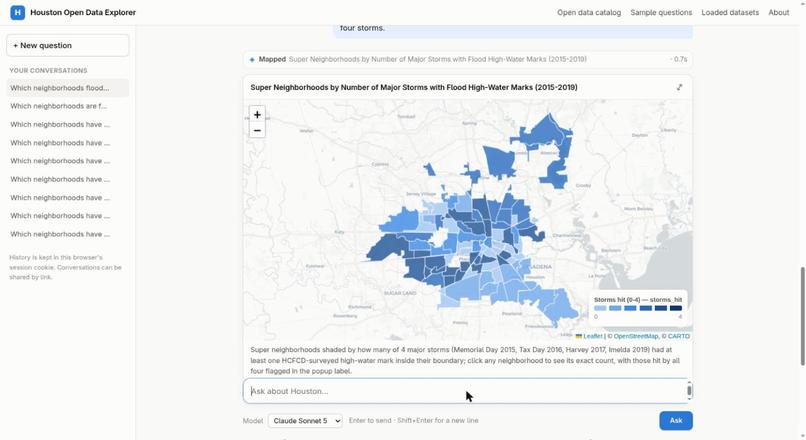Image resolution: width=806 pixels, height=440 pixels.
Task: Open Sample questions in the top nav
Action: [x=661, y=12]
